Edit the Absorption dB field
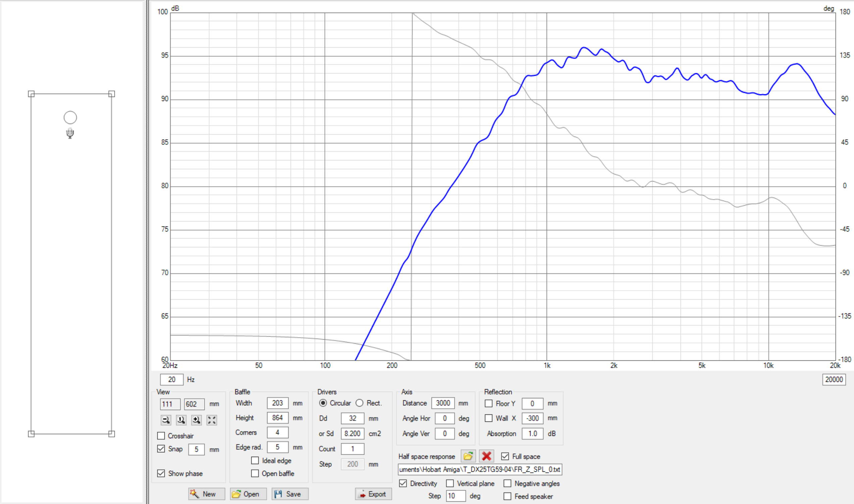Screen dimensions: 854x504 [533, 434]
